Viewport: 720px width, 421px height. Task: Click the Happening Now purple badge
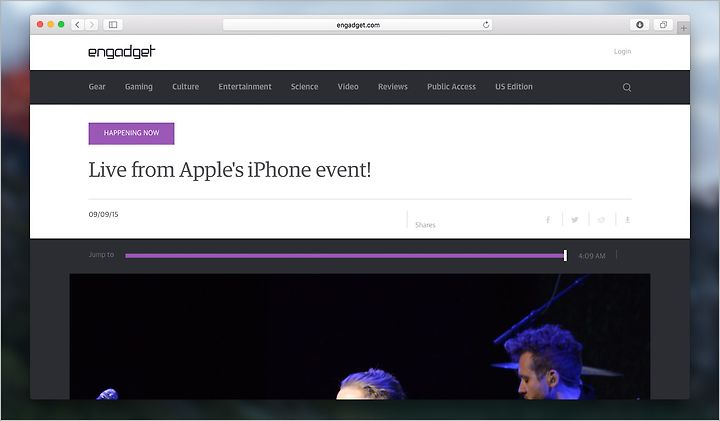[x=131, y=134]
